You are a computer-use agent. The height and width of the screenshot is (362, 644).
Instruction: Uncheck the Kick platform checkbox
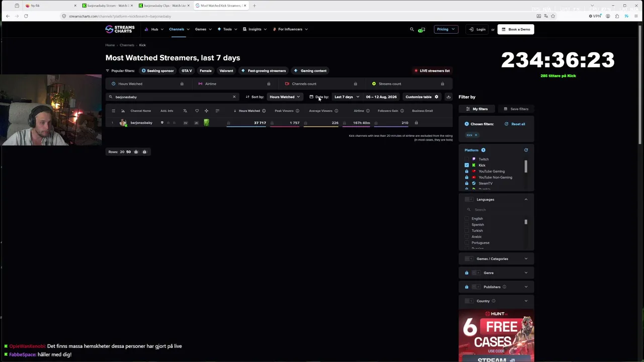click(x=466, y=165)
